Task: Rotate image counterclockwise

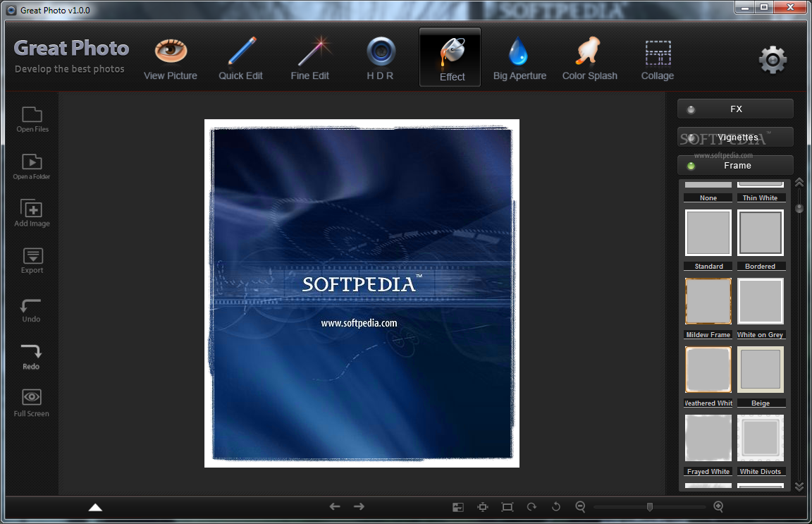Action: click(555, 507)
